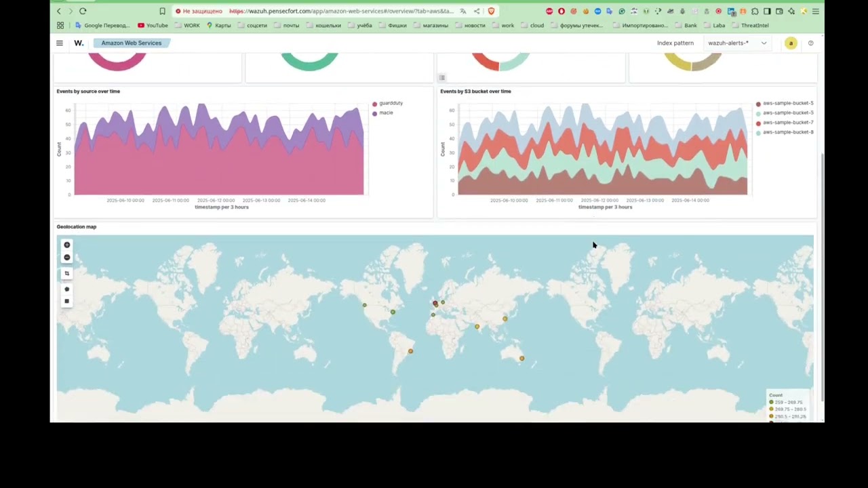Click the Wazuh 'W.' logo
868x488 pixels.
[x=79, y=43]
